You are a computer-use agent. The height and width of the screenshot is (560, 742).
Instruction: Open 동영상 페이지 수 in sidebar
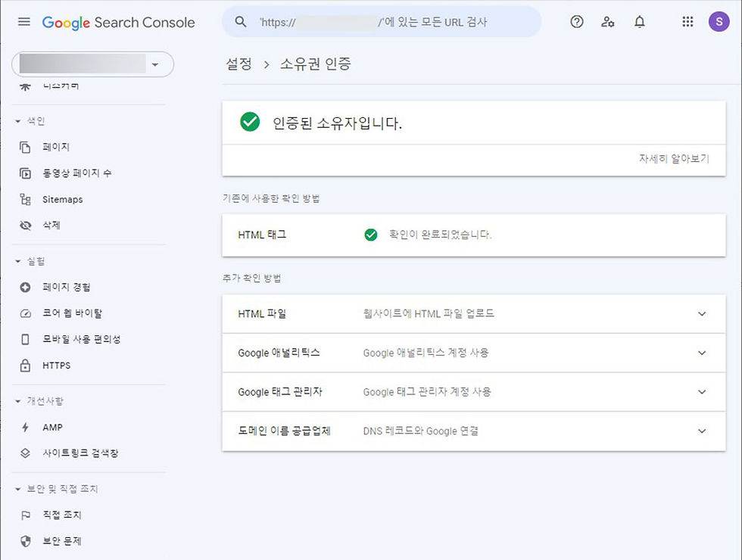[x=77, y=173]
